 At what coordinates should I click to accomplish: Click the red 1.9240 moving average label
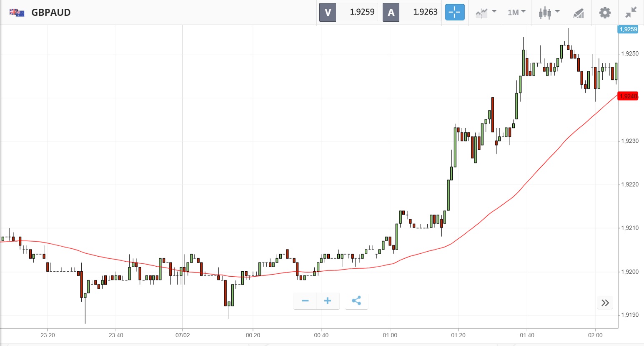pyautogui.click(x=628, y=96)
